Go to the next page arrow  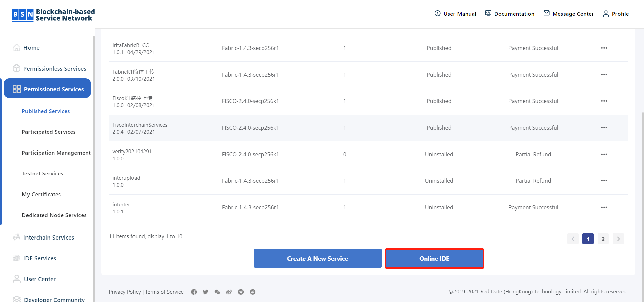618,239
